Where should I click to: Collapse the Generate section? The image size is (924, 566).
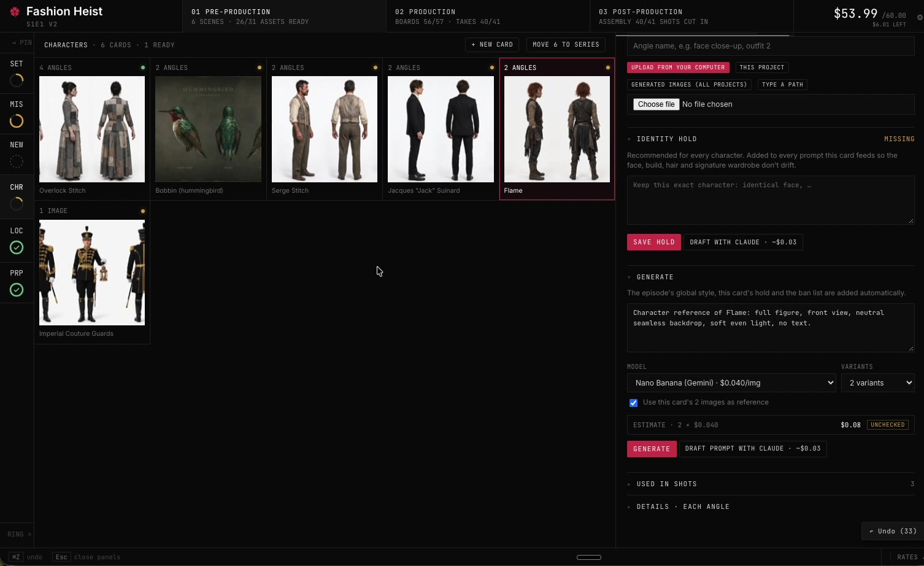pyautogui.click(x=650, y=277)
